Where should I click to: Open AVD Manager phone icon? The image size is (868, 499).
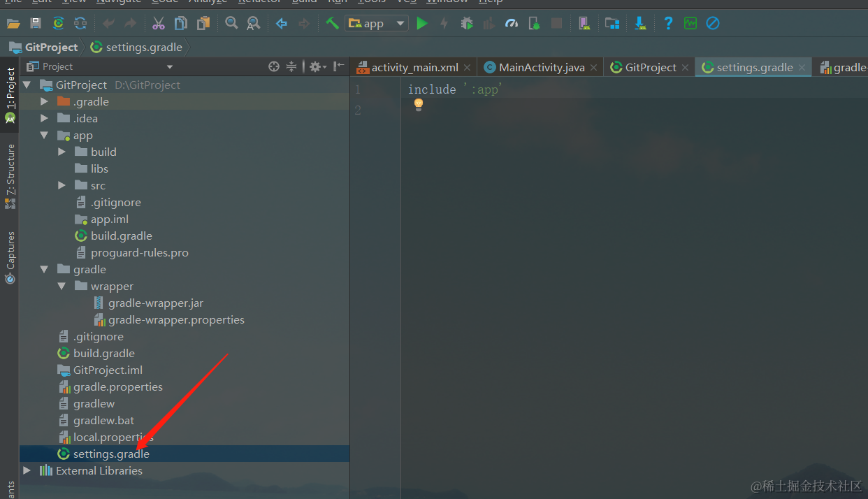click(x=584, y=24)
